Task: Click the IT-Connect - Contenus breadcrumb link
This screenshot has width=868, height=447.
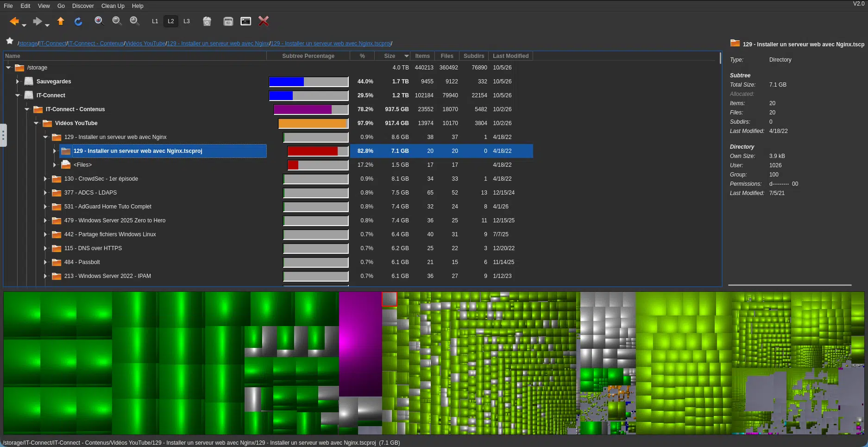Action: click(96, 44)
